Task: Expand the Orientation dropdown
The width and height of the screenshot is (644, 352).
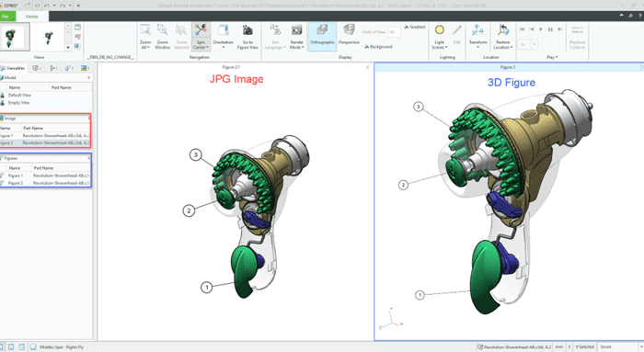Action: (x=223, y=37)
